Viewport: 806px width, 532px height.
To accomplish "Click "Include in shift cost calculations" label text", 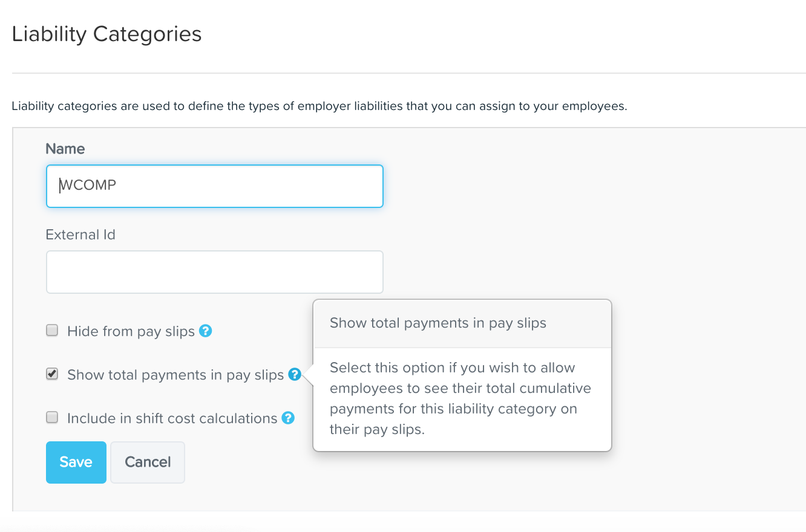I will tap(172, 418).
